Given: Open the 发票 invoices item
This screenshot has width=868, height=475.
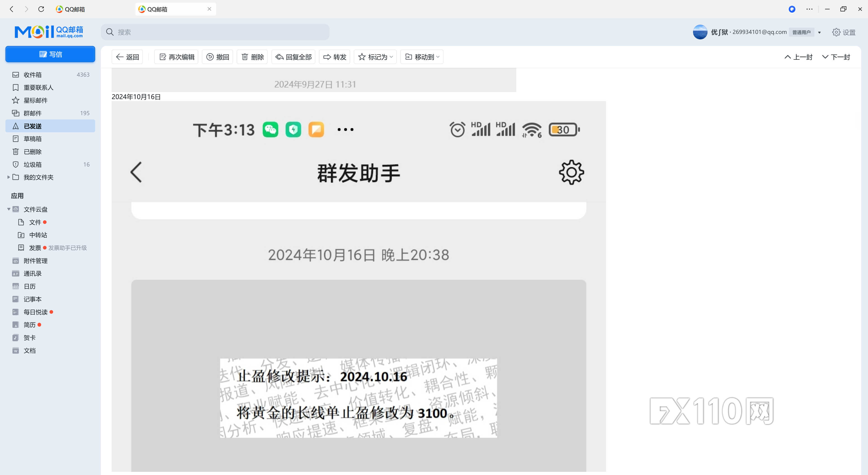Looking at the screenshot, I should pyautogui.click(x=35, y=248).
